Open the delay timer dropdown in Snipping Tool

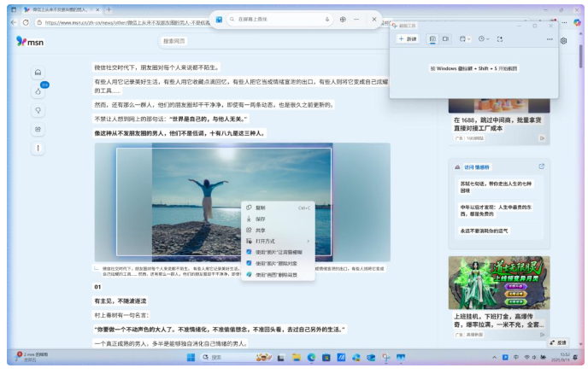484,39
